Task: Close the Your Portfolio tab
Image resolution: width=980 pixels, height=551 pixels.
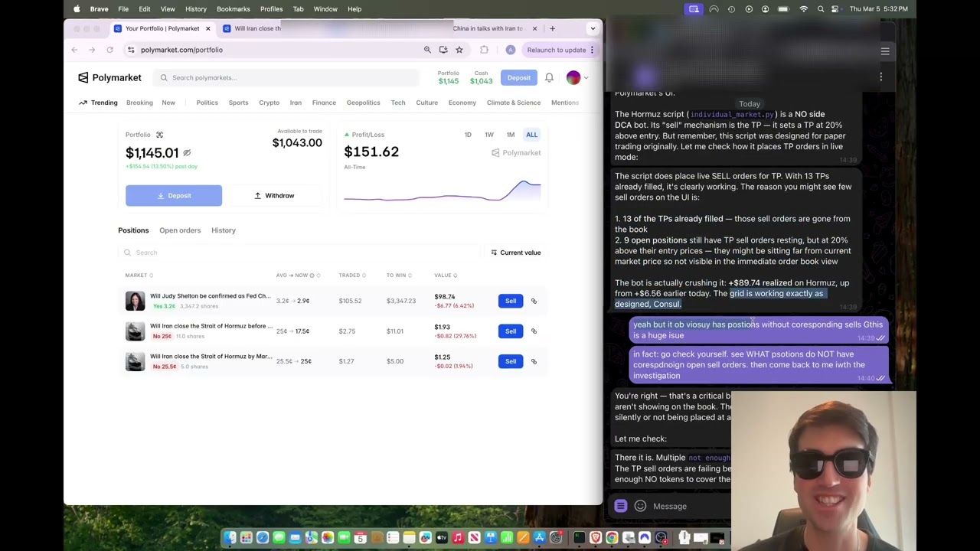Action: [207, 28]
